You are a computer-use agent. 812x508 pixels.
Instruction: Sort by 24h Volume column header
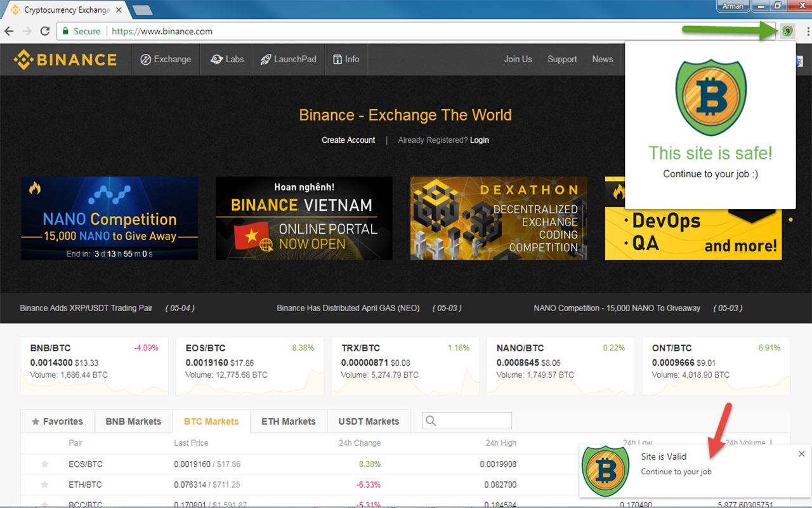pos(749,443)
